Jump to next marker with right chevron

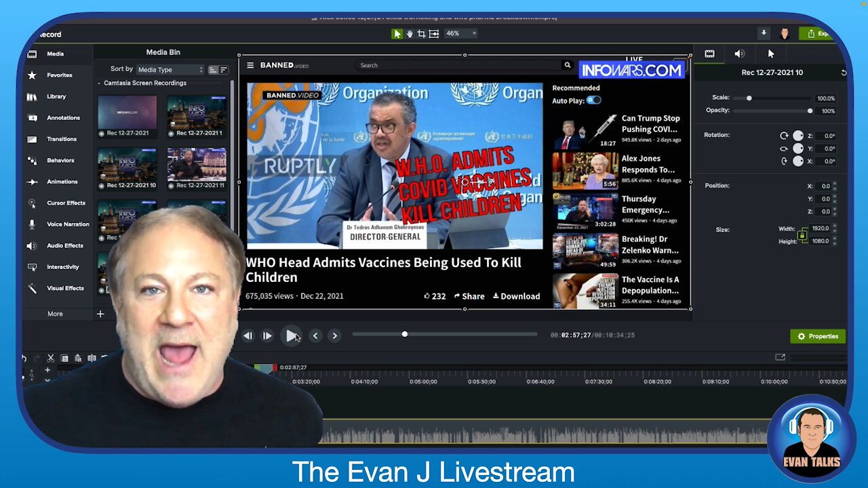pos(334,335)
